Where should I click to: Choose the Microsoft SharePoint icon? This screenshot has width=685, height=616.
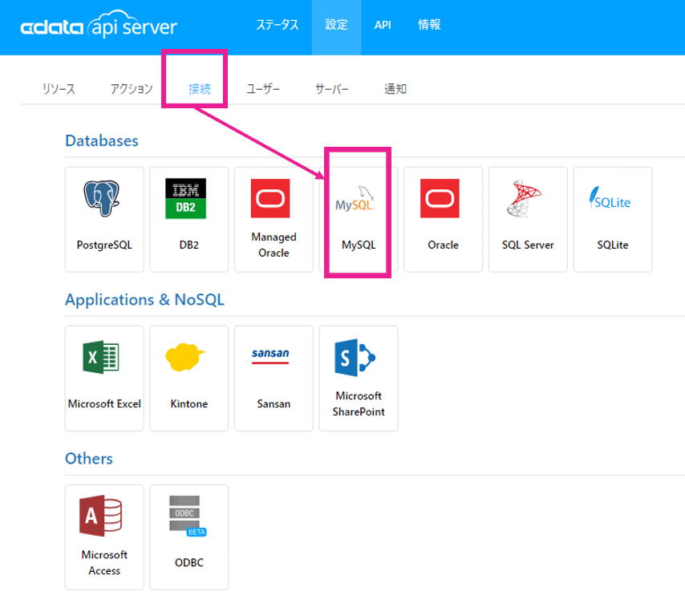(355, 358)
